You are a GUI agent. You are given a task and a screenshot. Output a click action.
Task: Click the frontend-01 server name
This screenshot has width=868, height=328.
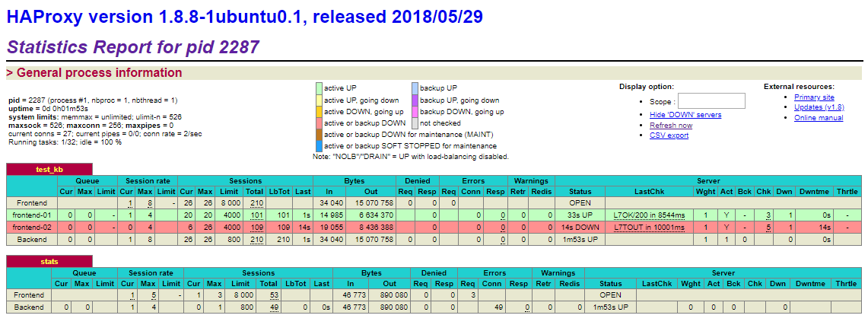click(x=32, y=215)
